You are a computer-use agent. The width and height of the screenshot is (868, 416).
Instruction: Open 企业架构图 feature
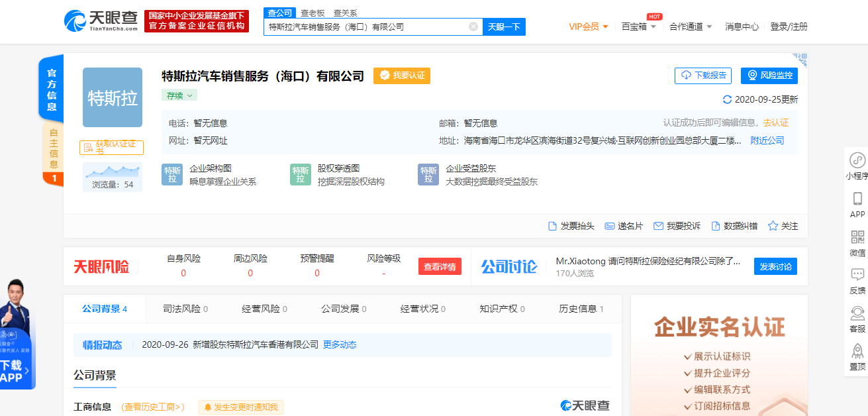coord(209,175)
